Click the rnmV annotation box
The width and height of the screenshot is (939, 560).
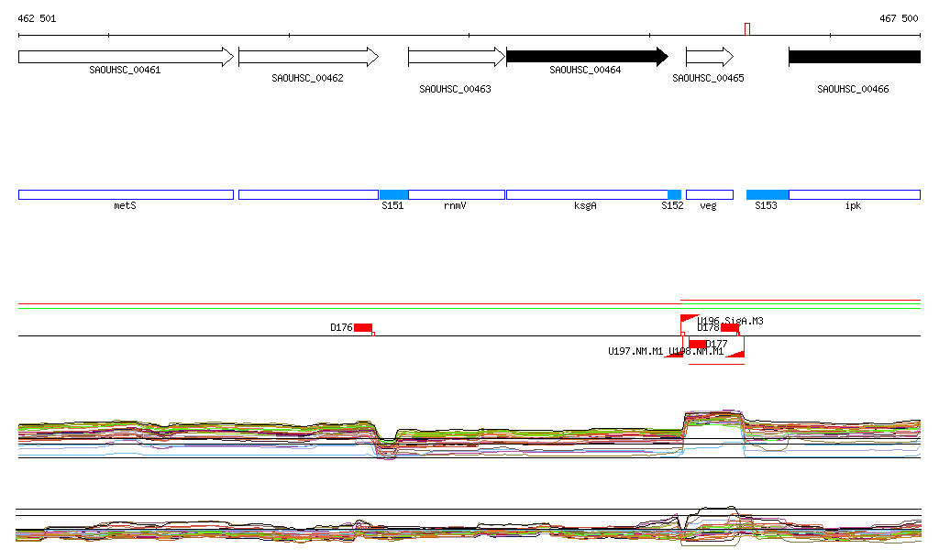456,194
